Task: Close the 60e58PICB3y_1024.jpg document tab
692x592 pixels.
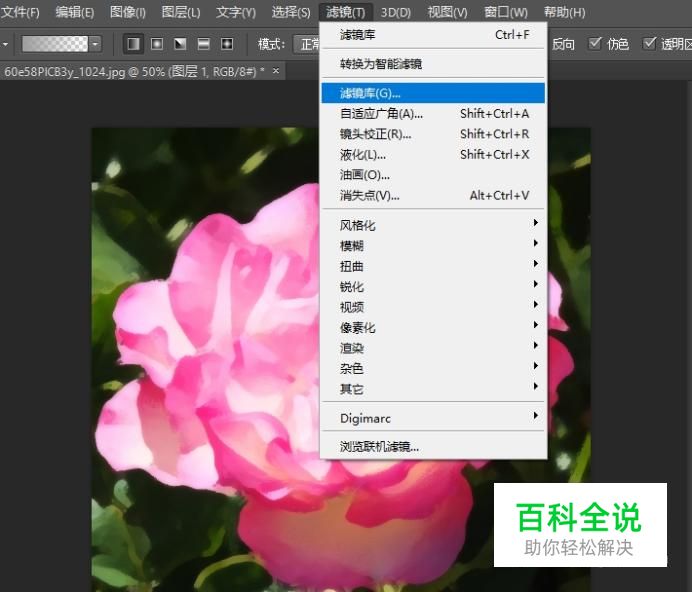Action: tap(276, 71)
